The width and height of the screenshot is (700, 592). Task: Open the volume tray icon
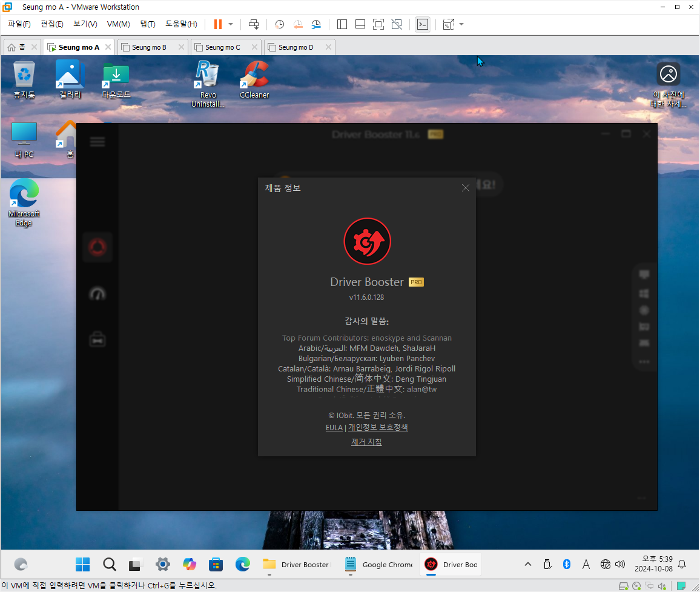[620, 564]
